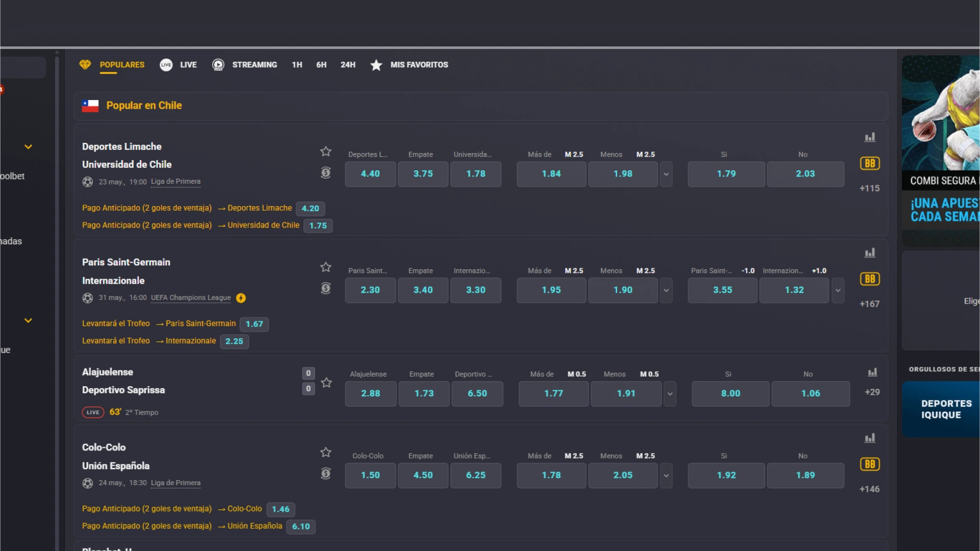Open statistics icon for Deportes Limache match
The height and width of the screenshot is (551, 980).
870,137
